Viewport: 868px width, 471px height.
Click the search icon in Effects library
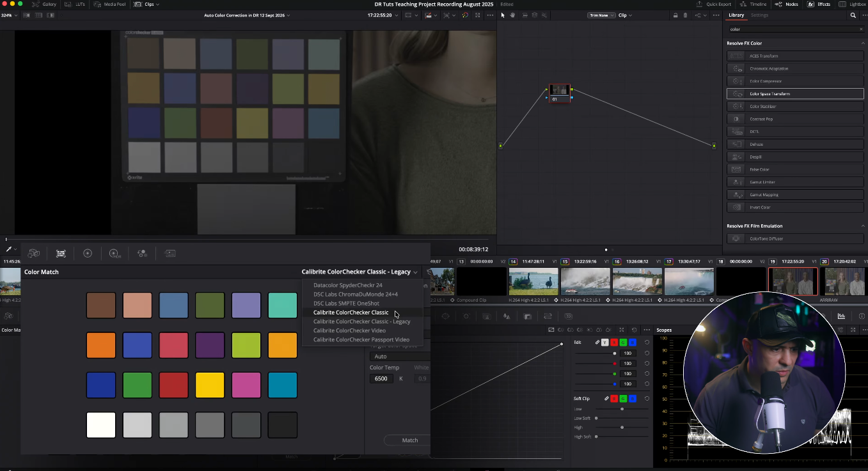853,15
